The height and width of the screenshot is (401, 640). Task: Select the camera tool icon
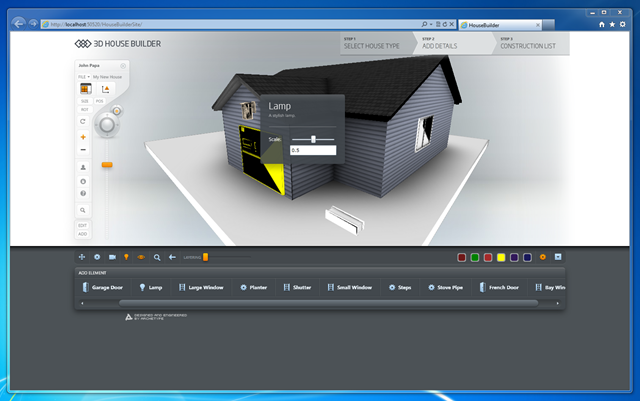(x=112, y=257)
